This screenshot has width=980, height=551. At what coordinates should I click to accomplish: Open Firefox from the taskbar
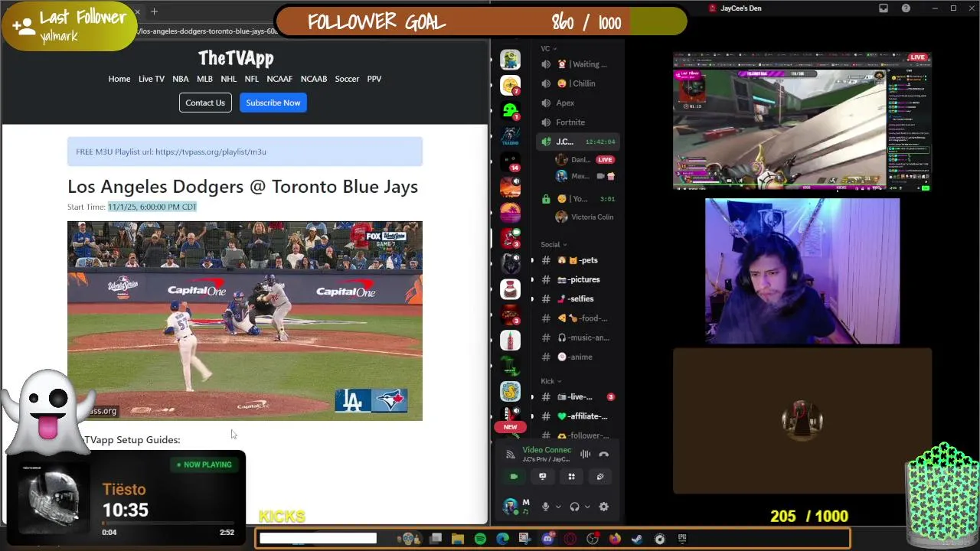point(615,539)
